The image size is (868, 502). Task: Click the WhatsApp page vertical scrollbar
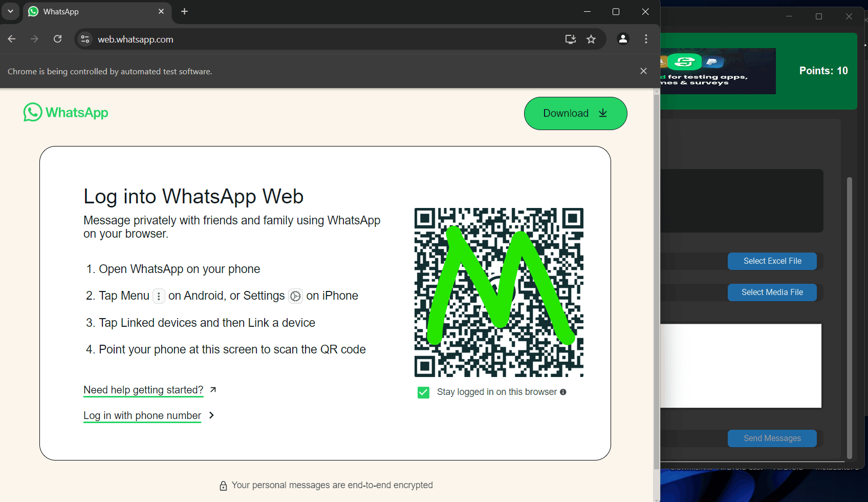click(x=657, y=282)
